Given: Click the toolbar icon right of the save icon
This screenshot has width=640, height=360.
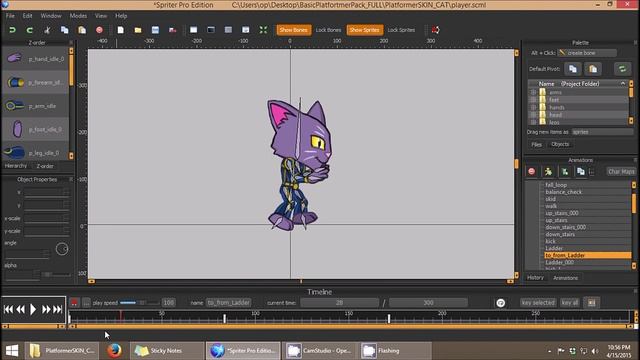Looking at the screenshot, I should click(x=173, y=30).
